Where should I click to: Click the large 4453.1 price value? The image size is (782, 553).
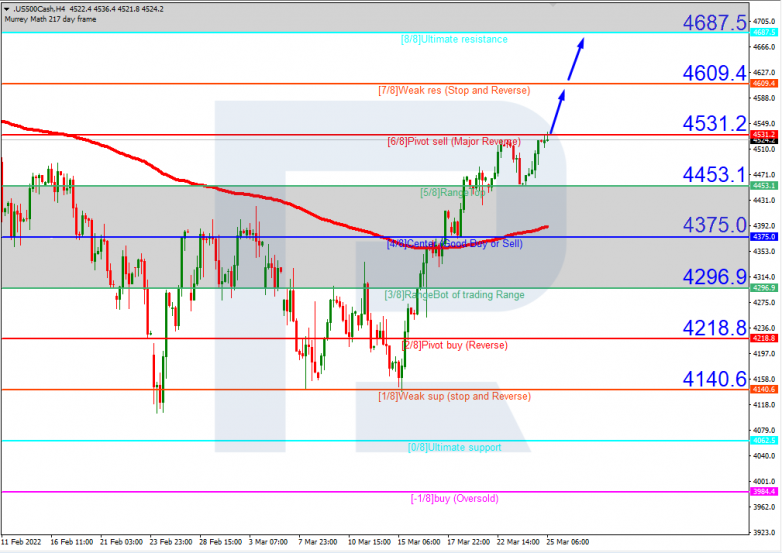pos(715,175)
